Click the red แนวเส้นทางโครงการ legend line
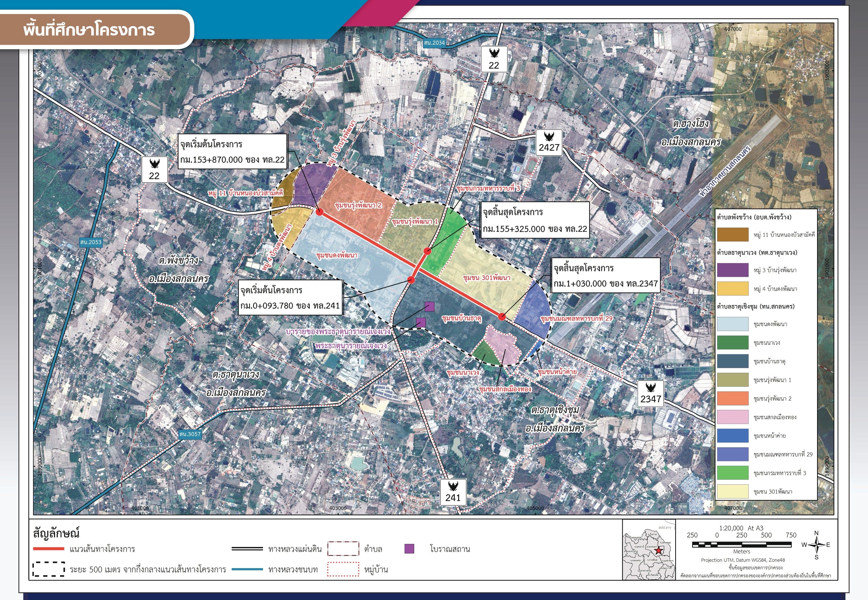Viewport: 868px width, 600px height. pyautogui.click(x=48, y=549)
